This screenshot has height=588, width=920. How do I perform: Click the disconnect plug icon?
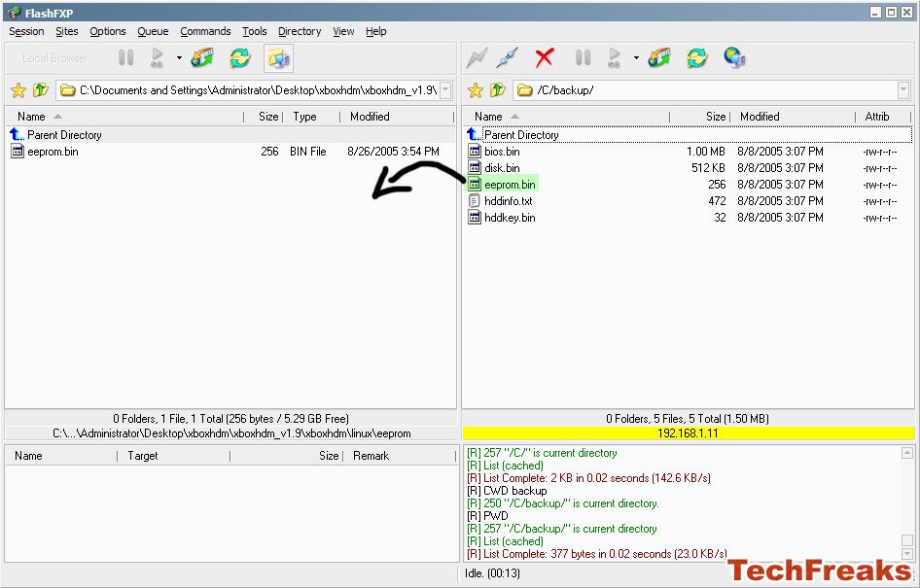tap(508, 57)
